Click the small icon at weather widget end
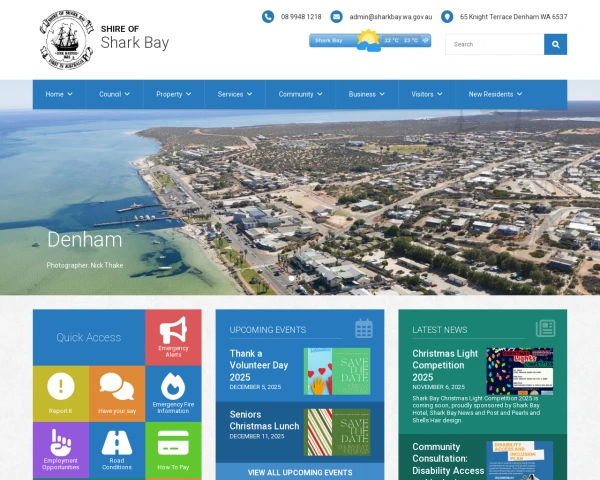 pyautogui.click(x=426, y=40)
